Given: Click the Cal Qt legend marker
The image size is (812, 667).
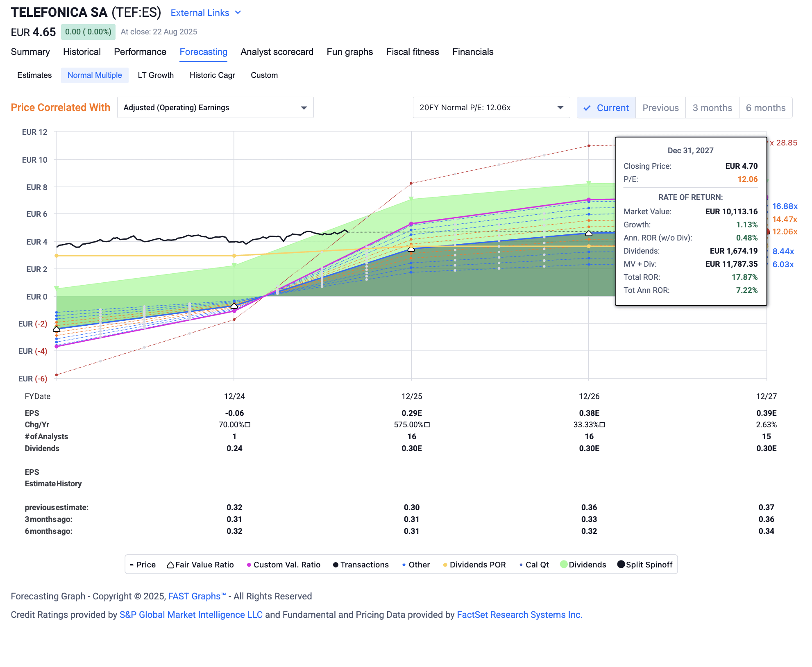Looking at the screenshot, I should click(520, 564).
